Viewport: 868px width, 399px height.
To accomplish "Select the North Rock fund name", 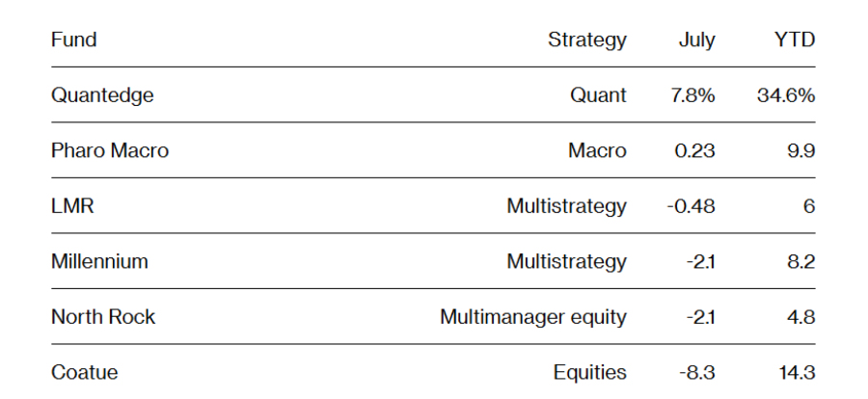I will click(x=103, y=316).
